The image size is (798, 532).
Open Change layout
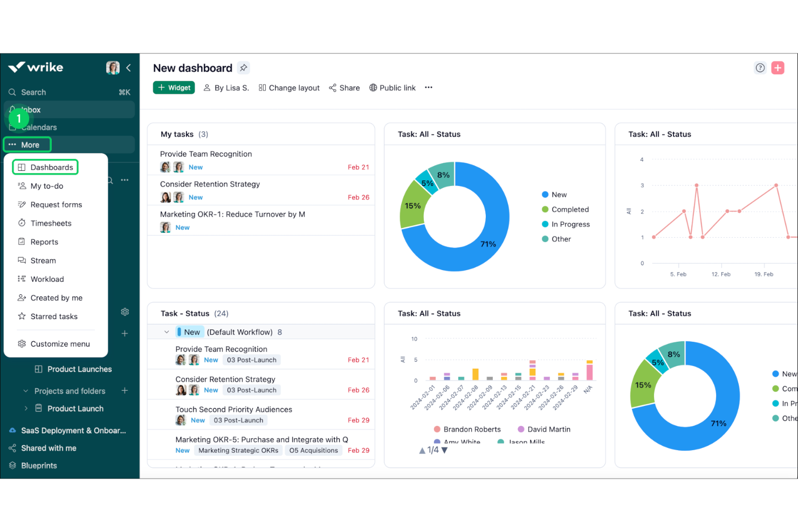(289, 87)
